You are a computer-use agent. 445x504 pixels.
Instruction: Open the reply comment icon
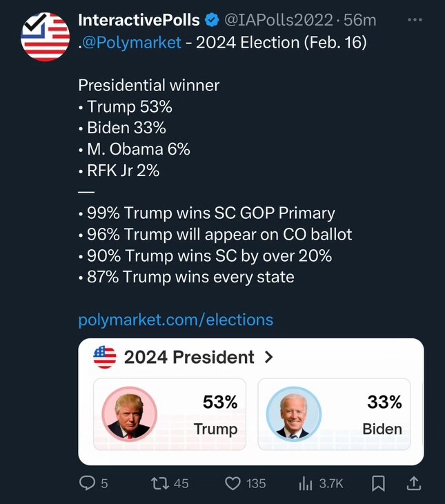pos(88,483)
